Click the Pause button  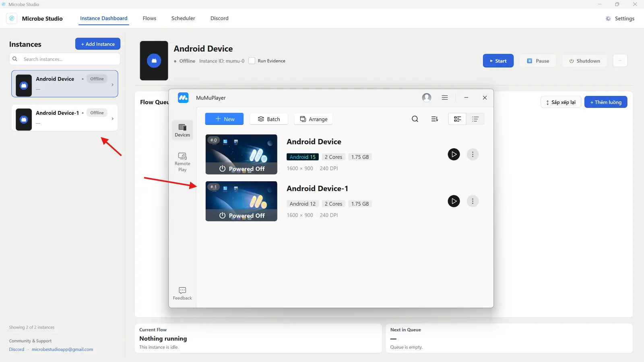538,61
